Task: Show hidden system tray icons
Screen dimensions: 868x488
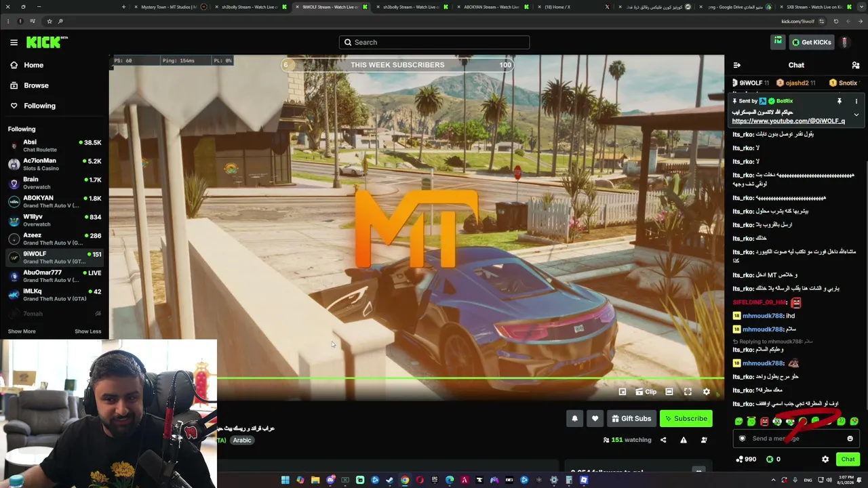Action: (x=773, y=481)
